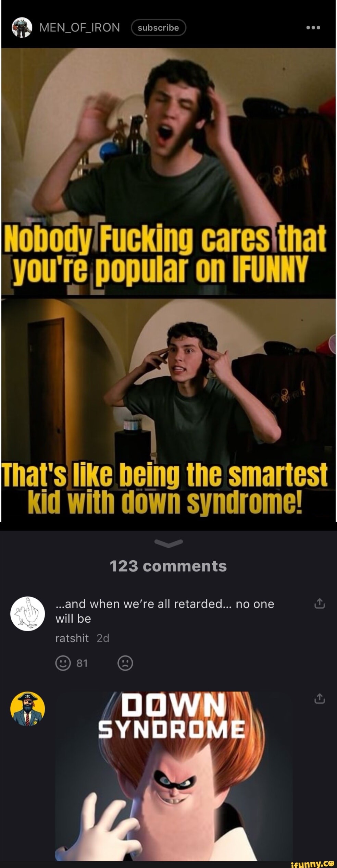
Task: Smile-react to ratshit's comment
Action: tap(63, 663)
